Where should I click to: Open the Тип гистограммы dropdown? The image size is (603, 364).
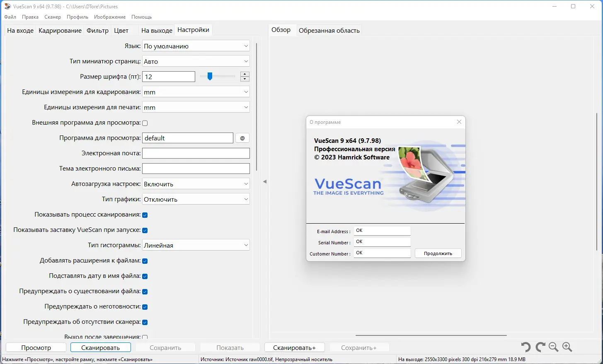(196, 245)
